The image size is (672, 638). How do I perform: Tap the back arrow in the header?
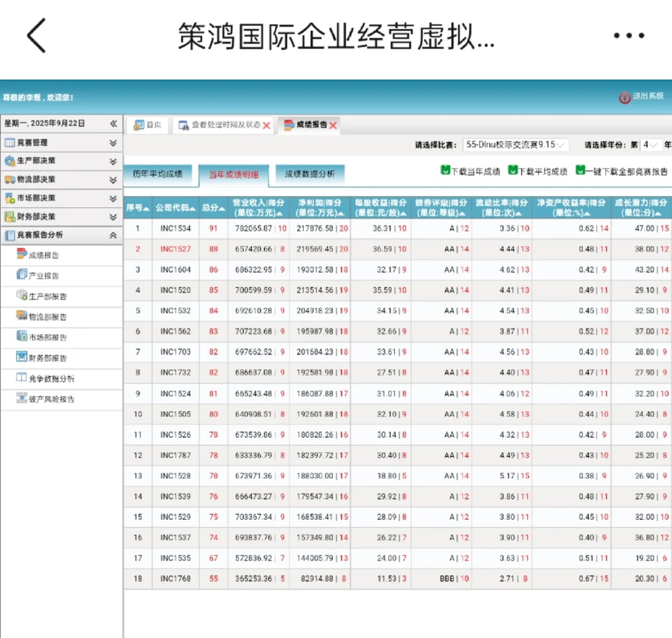click(x=37, y=35)
